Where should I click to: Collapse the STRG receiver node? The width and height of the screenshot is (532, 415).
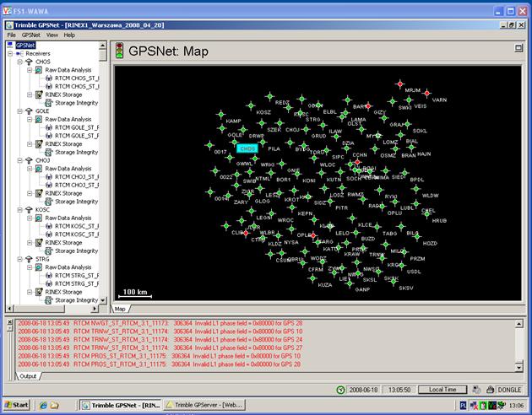pyautogui.click(x=20, y=259)
